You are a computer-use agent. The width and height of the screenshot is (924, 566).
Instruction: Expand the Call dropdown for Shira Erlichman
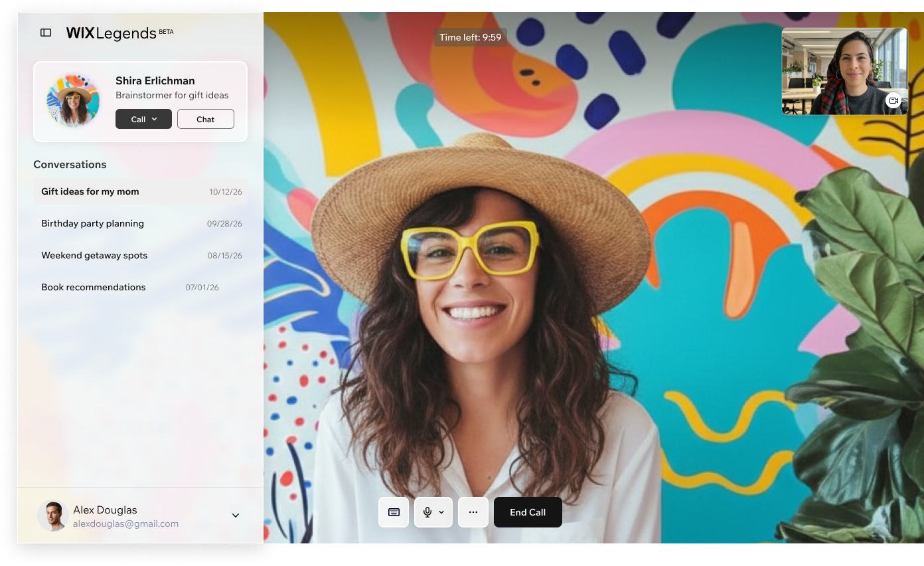coord(143,119)
